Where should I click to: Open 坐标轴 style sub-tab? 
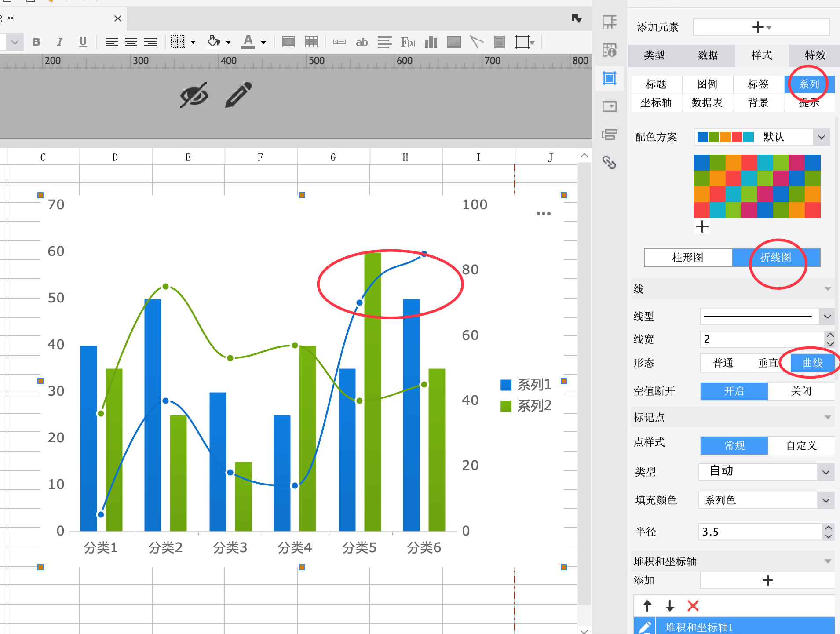click(656, 103)
